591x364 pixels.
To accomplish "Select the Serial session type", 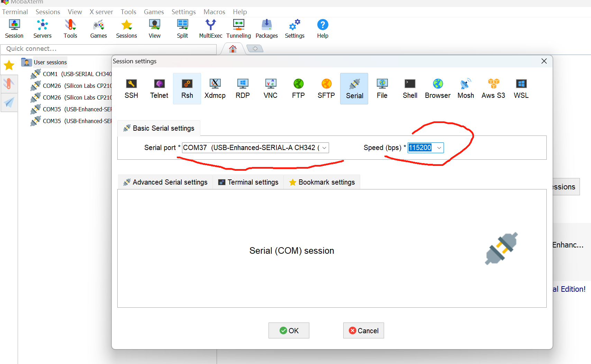I will 354,88.
